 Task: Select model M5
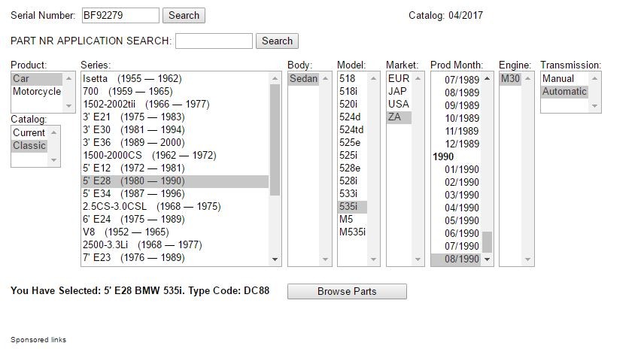click(352, 219)
